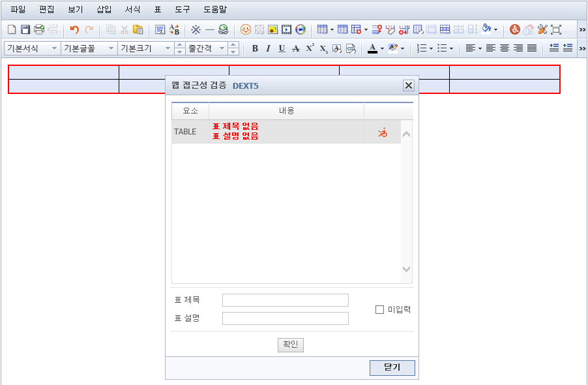Toggle fullscreen editor mode
Viewport: 588px width, 385px height.
point(556,29)
